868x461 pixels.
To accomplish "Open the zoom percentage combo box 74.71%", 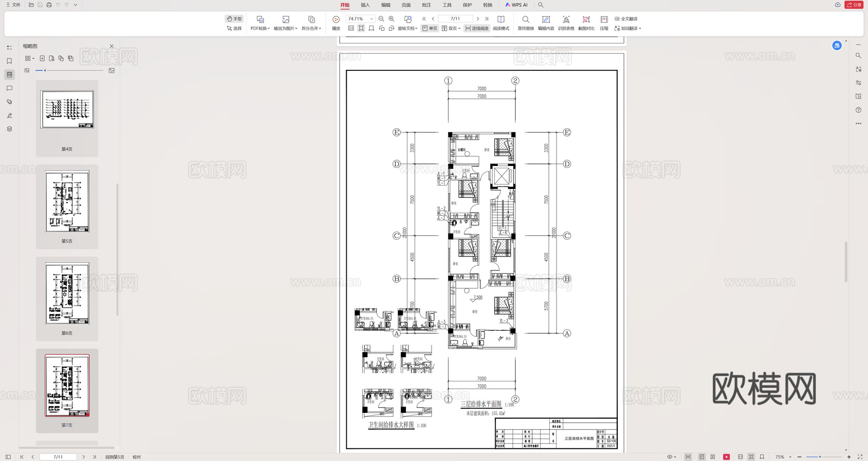I will click(361, 19).
